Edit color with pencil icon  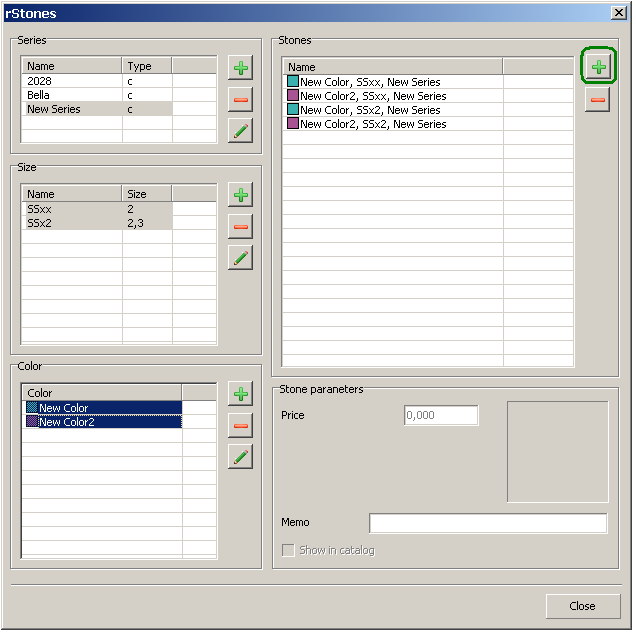tap(241, 457)
